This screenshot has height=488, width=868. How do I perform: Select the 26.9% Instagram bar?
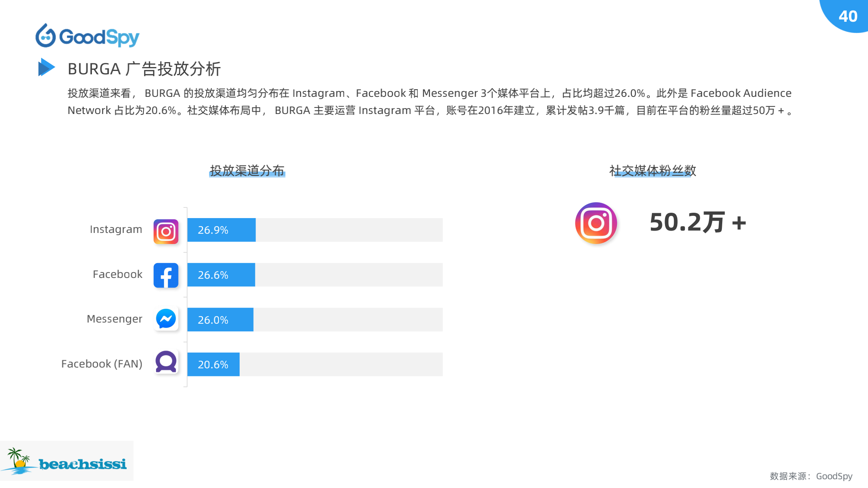[221, 230]
